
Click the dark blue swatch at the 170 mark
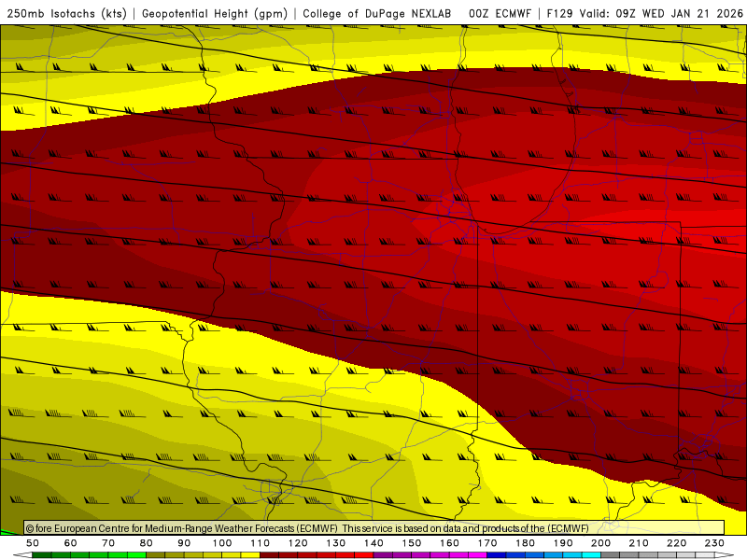click(x=497, y=555)
